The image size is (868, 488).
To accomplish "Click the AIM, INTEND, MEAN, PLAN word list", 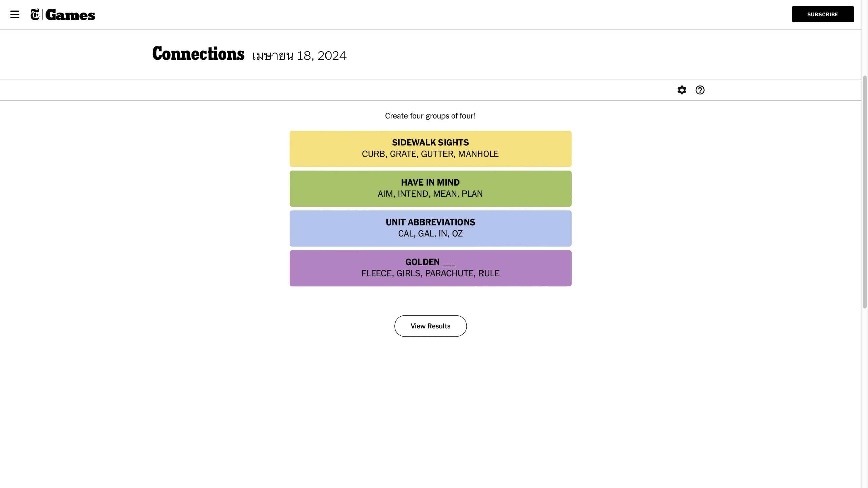I will tap(430, 194).
